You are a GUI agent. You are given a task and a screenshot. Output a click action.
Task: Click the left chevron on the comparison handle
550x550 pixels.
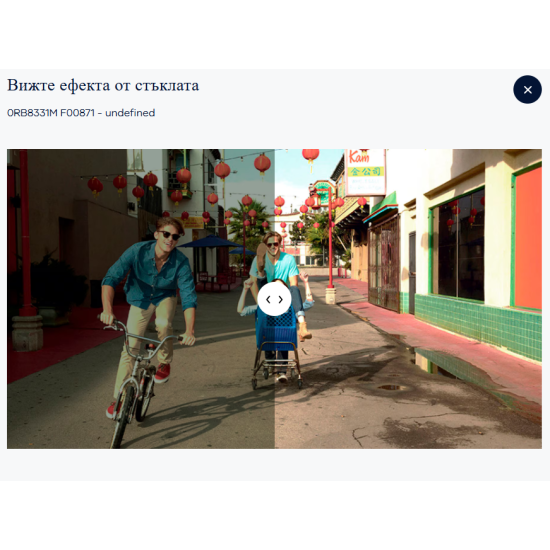(x=268, y=300)
